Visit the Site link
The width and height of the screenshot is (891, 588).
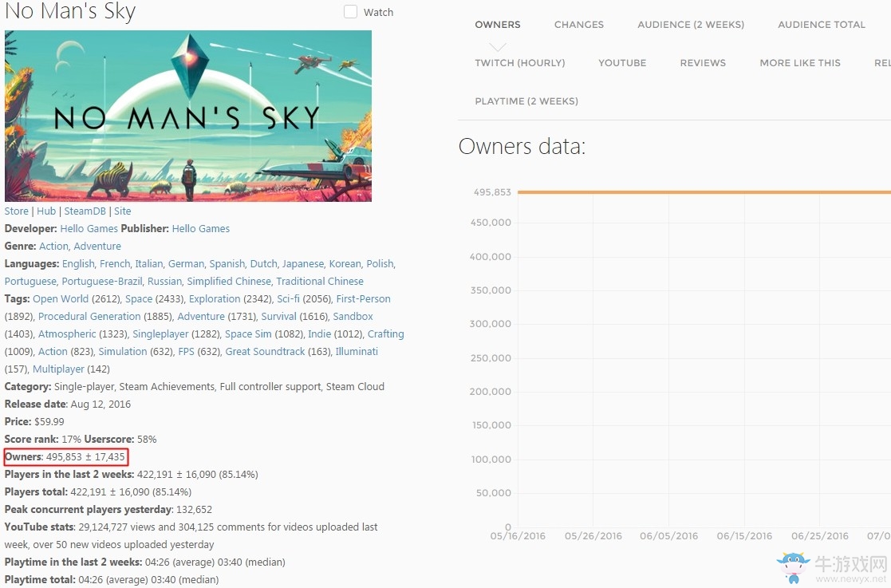pos(122,211)
